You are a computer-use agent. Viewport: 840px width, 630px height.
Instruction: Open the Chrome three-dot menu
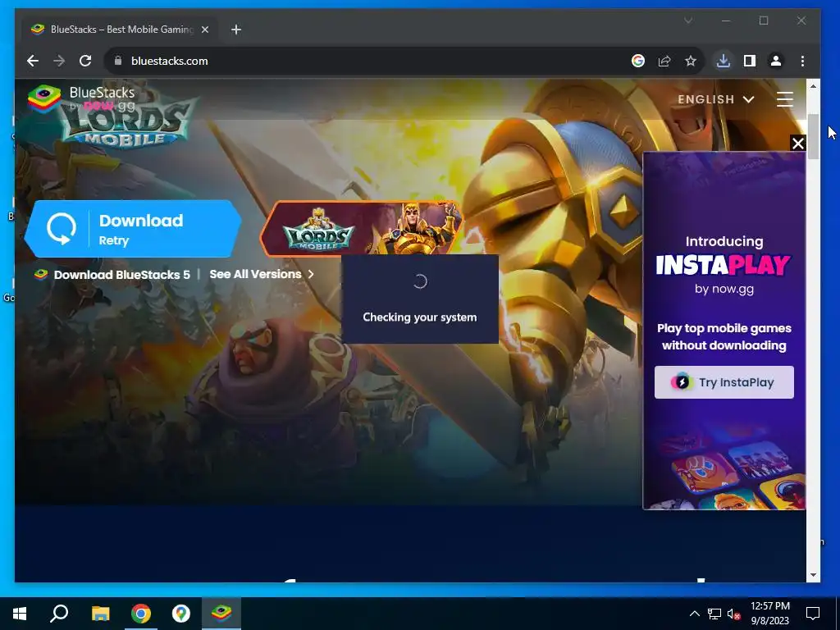coord(802,61)
